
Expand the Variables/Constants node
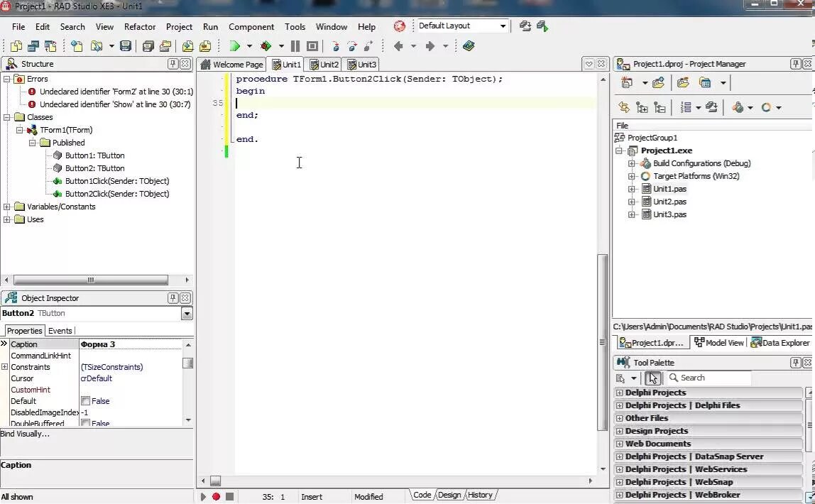tap(7, 207)
